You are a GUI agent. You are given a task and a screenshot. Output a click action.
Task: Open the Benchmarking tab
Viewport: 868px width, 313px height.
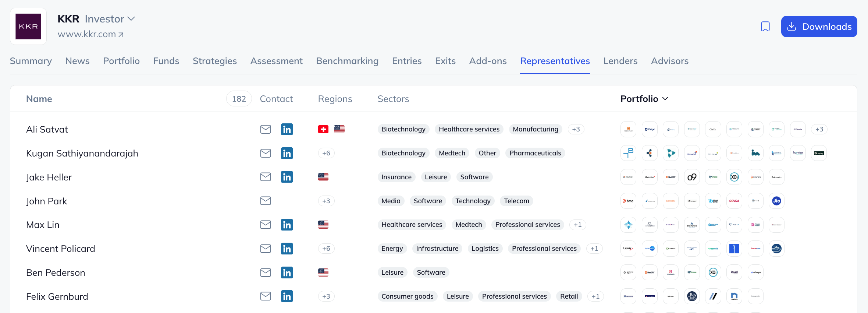pos(347,61)
